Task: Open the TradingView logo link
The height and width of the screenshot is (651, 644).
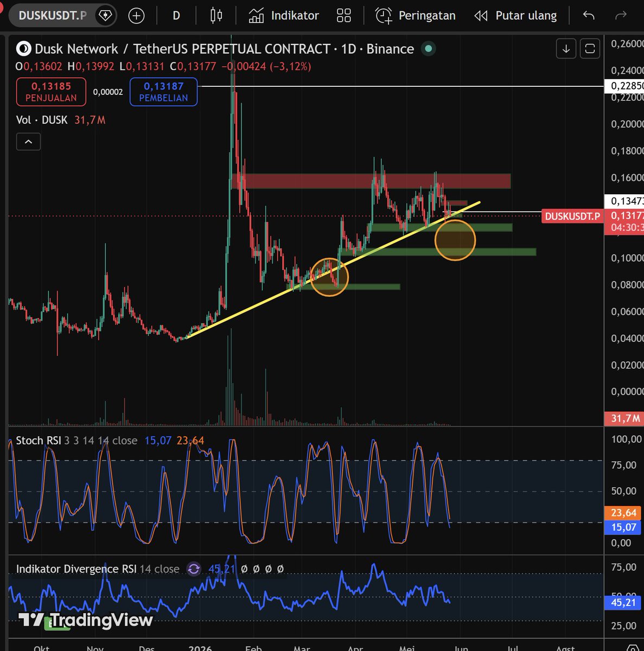Action: (86, 620)
